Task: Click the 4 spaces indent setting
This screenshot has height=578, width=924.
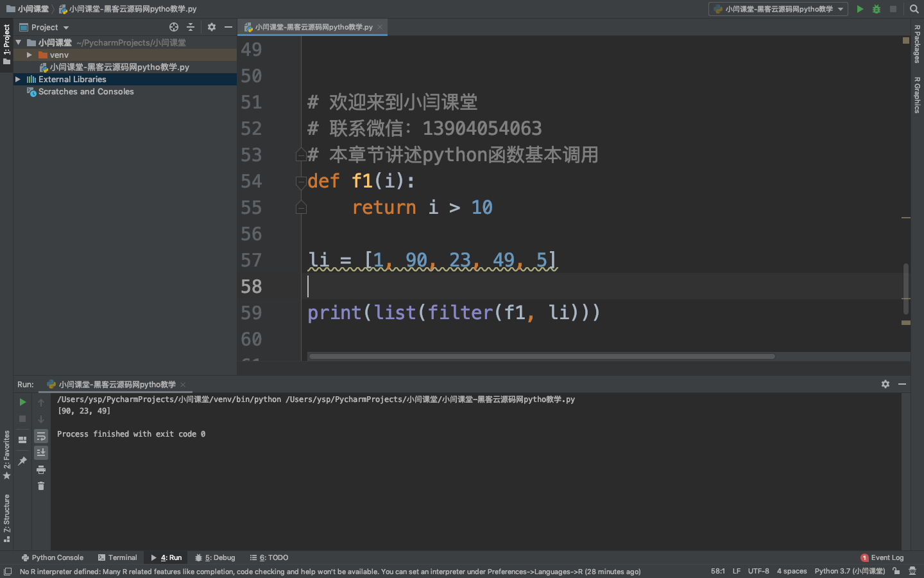Action: [792, 572]
